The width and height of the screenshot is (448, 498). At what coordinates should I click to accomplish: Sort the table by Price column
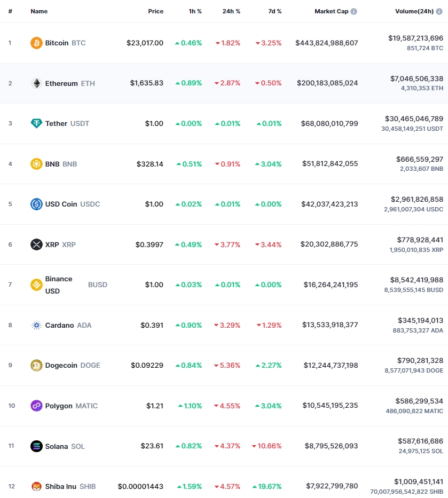(156, 11)
